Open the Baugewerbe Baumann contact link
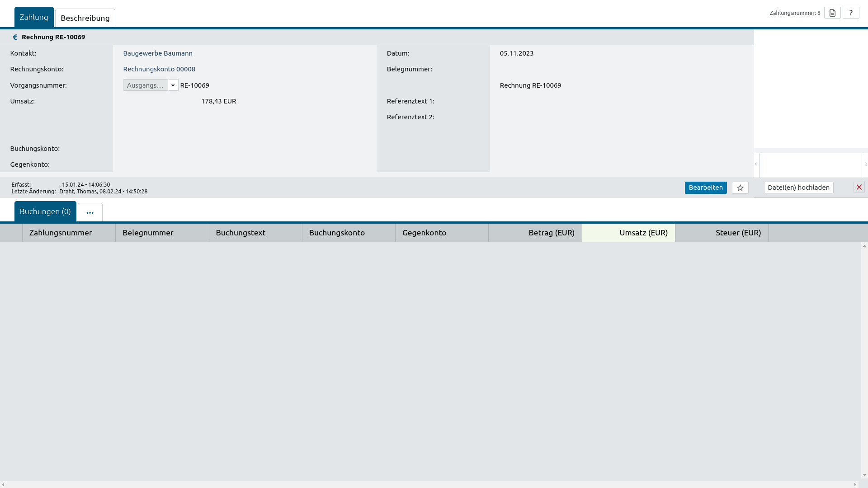868x488 pixels. pos(158,53)
